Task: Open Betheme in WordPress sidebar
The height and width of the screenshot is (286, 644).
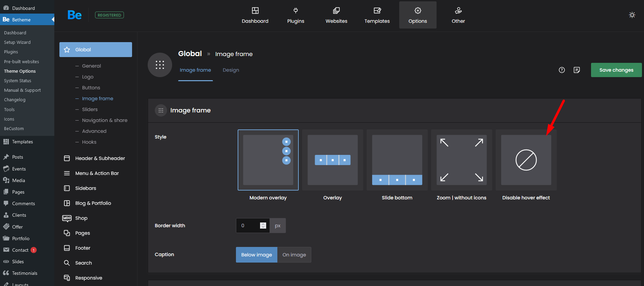Action: tap(27, 19)
